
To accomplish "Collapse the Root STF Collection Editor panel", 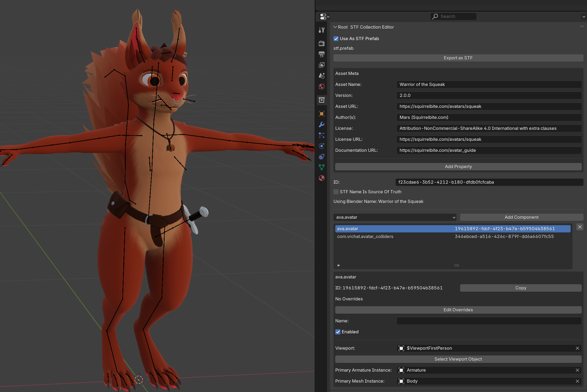I will tap(335, 27).
